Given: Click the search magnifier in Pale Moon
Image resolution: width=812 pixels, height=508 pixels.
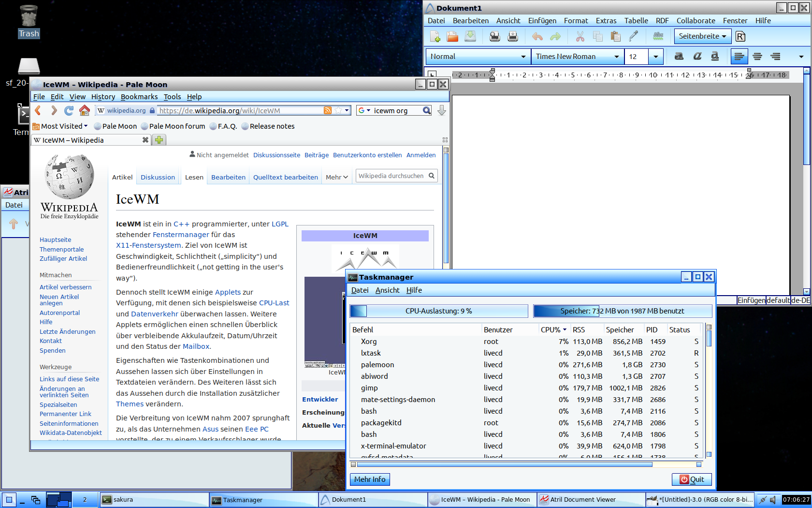Looking at the screenshot, I should pyautogui.click(x=426, y=110).
